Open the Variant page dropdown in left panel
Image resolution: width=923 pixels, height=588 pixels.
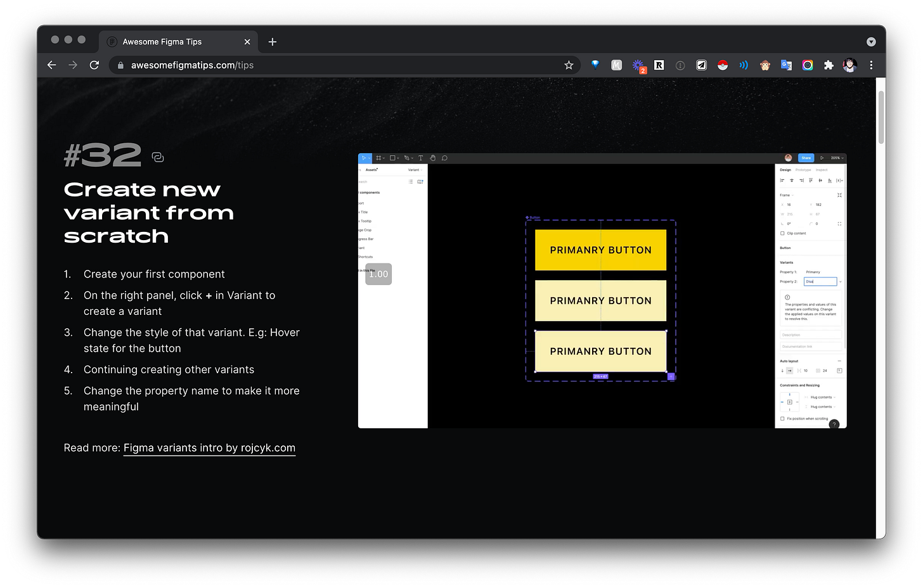(x=415, y=170)
